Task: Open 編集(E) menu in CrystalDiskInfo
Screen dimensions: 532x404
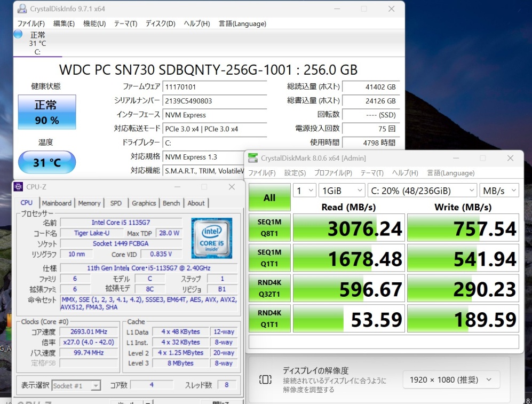Action: (x=64, y=23)
